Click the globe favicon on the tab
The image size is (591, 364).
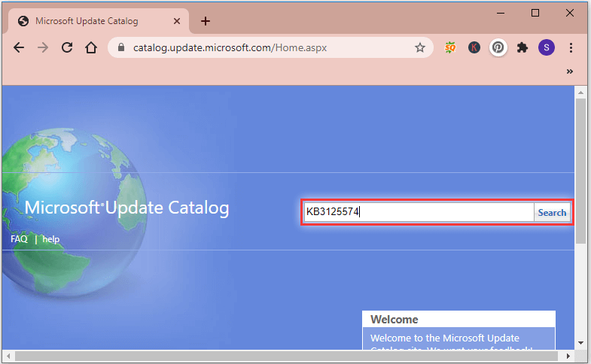coord(23,21)
